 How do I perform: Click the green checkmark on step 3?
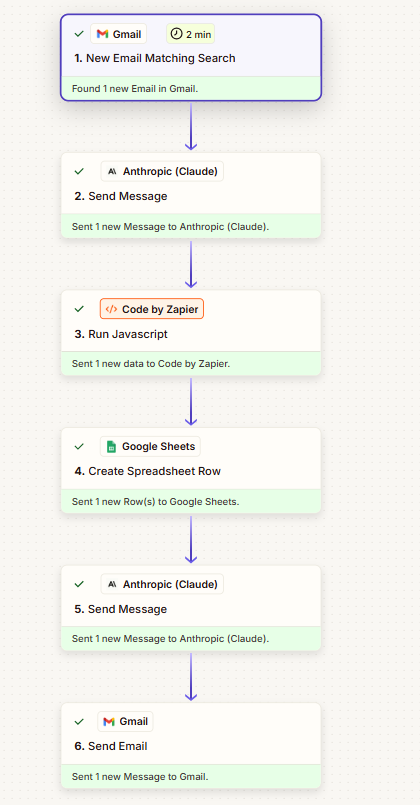click(79, 309)
